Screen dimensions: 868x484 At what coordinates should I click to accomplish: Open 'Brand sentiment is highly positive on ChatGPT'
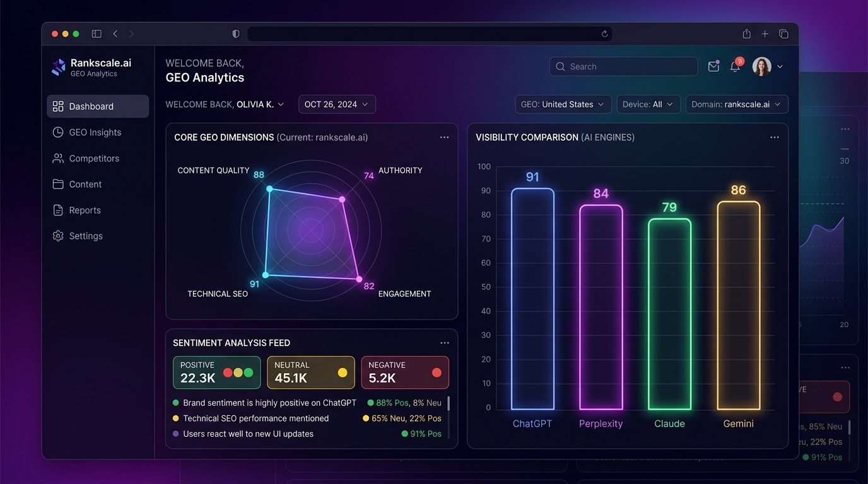[269, 403]
